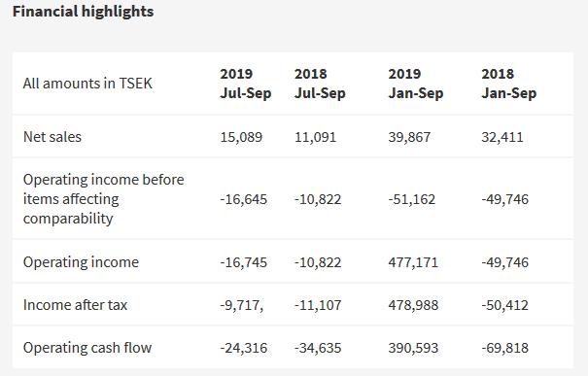Screen dimensions: 588x376
Task: Click Income after tax value 478,988
Action: (x=413, y=305)
